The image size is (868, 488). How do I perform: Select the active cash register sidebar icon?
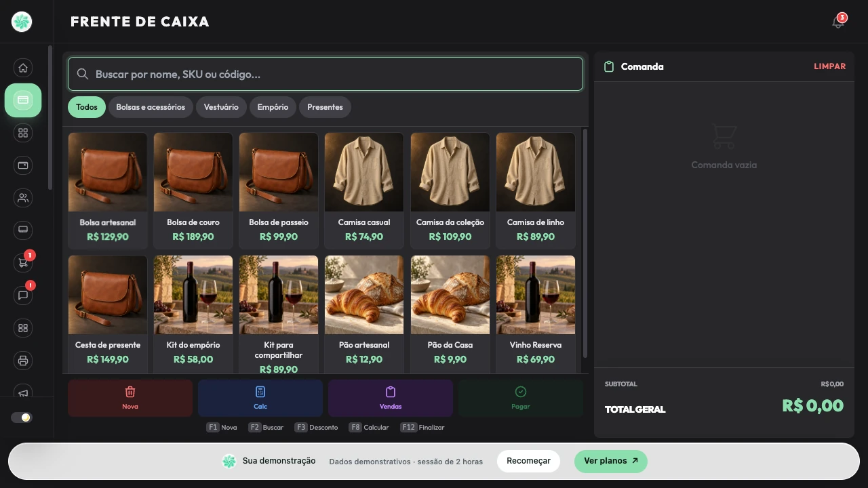click(23, 100)
